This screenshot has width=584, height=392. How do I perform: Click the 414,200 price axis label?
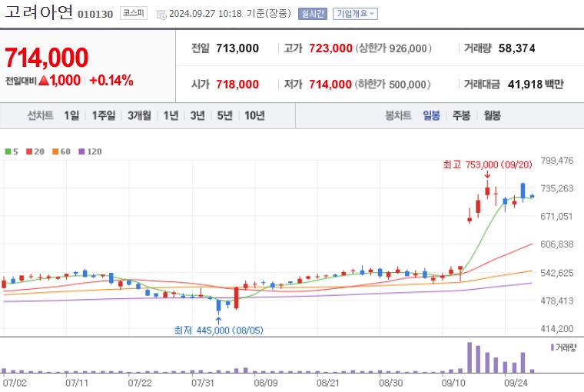click(557, 329)
